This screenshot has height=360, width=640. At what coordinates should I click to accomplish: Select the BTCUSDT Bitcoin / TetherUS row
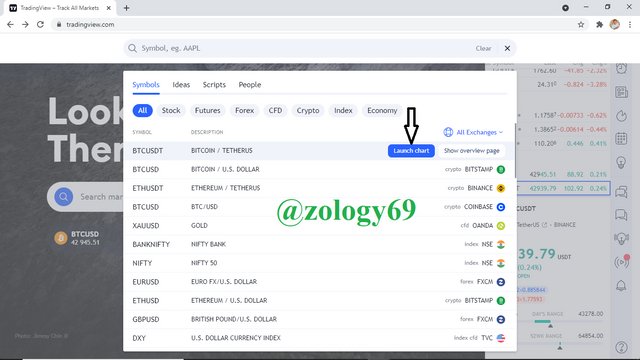[x=319, y=151]
